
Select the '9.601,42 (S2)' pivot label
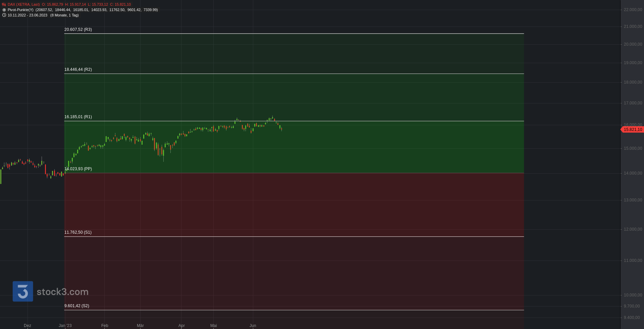(77, 306)
